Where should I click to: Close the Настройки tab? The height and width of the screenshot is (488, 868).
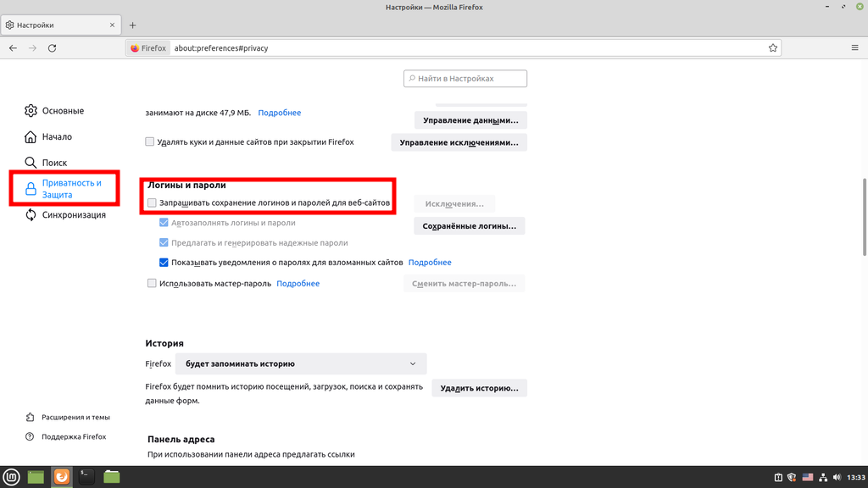[x=109, y=25]
